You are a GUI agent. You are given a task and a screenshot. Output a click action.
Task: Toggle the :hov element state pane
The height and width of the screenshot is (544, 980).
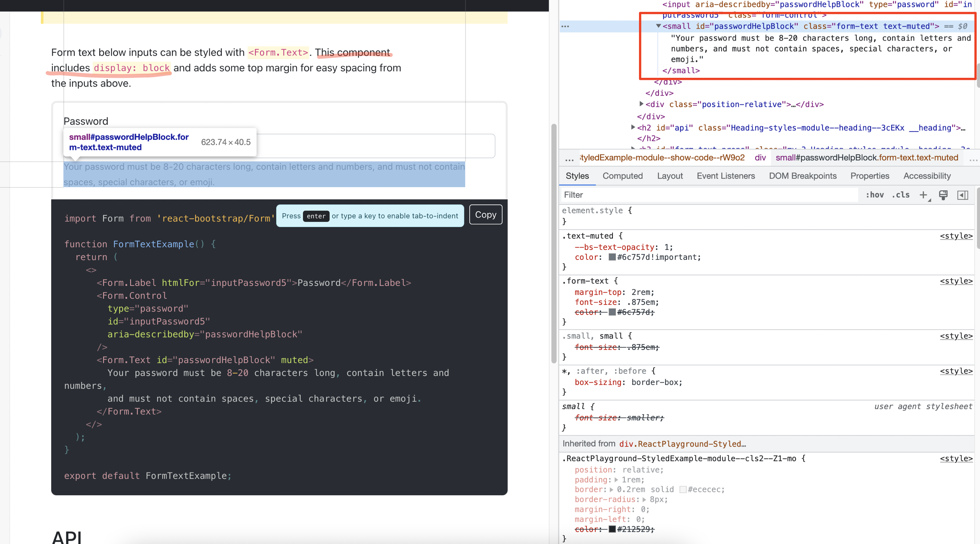click(875, 195)
